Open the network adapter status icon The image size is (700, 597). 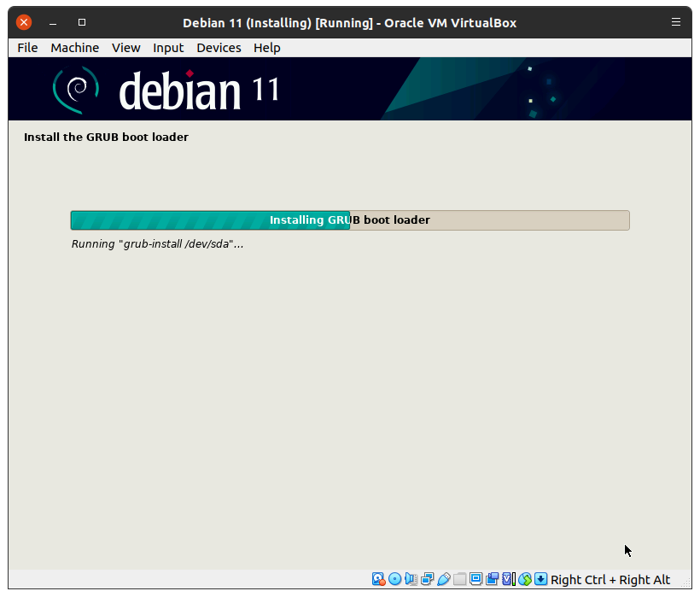tap(427, 579)
